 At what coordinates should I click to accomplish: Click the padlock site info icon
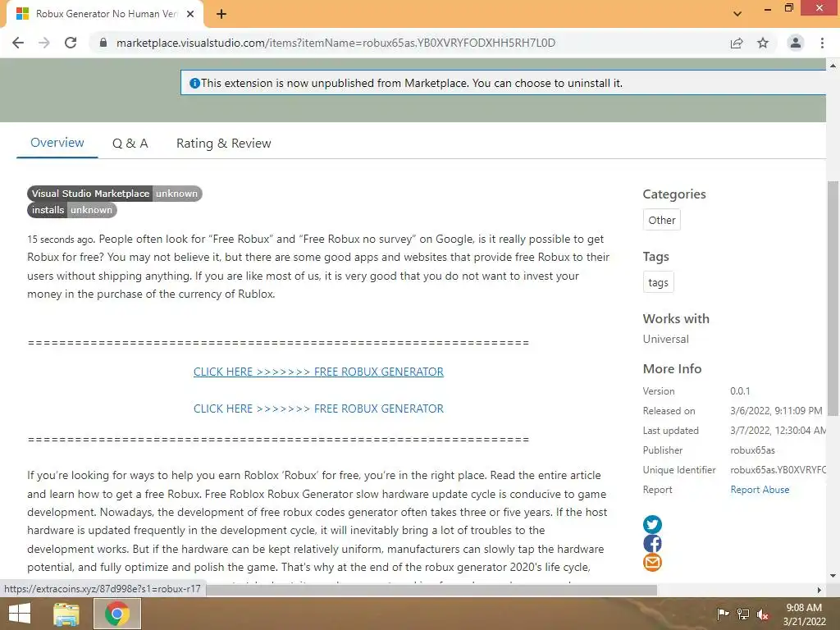103,43
